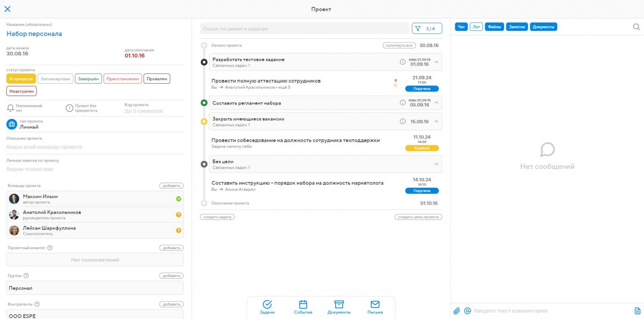Screen dimensions: 644x319
Task: Click the @ mention icon in comment bar
Action: pos(468,311)
